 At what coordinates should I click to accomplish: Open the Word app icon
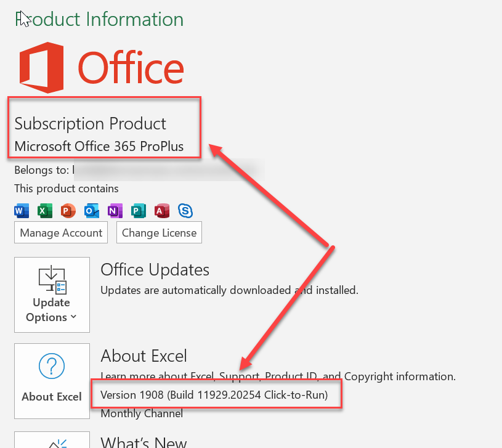pos(21,210)
